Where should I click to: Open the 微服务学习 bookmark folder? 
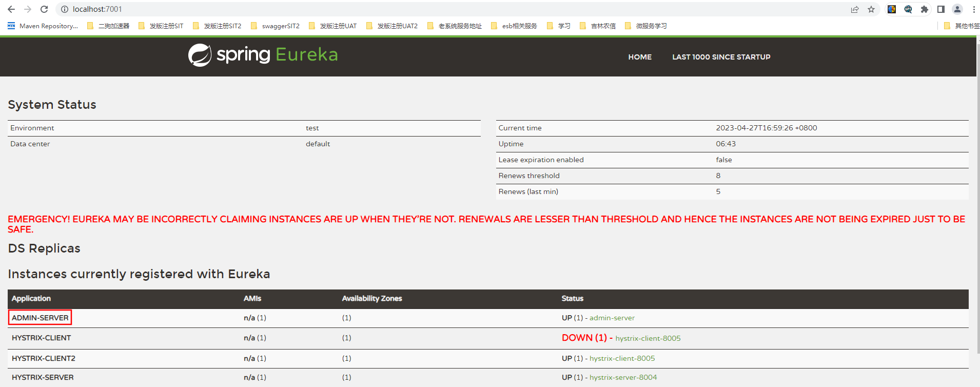coord(646,26)
